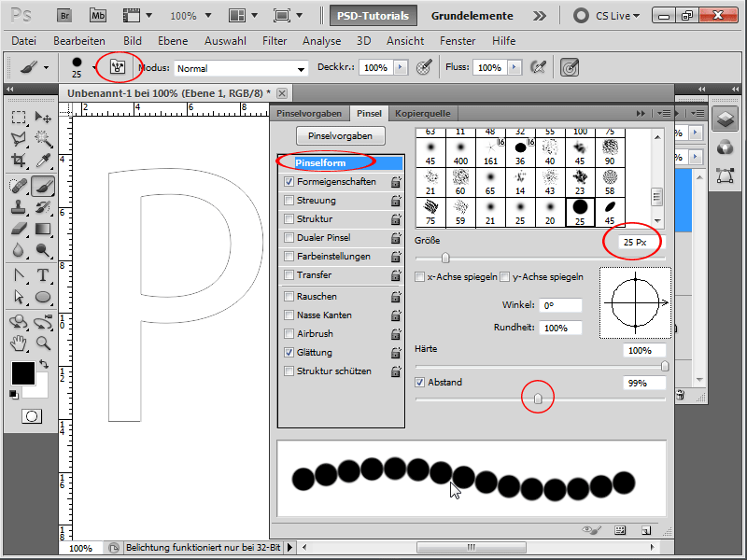Open the Datei menu
The height and width of the screenshot is (560, 747).
click(x=24, y=41)
